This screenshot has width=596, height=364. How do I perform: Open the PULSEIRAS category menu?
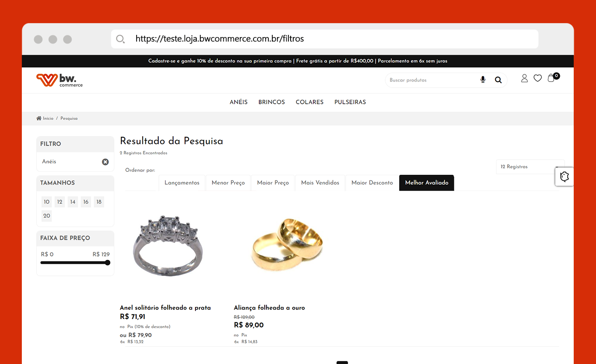click(x=350, y=102)
